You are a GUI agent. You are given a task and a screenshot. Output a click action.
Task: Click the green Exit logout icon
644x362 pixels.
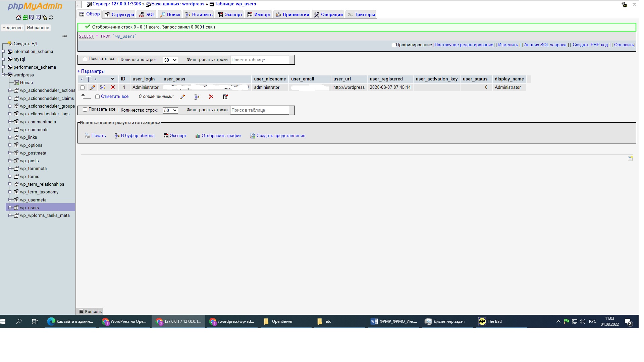tap(25, 17)
